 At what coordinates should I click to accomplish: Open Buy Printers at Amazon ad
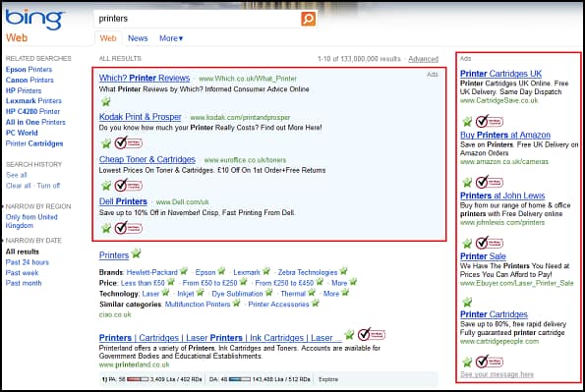click(505, 135)
